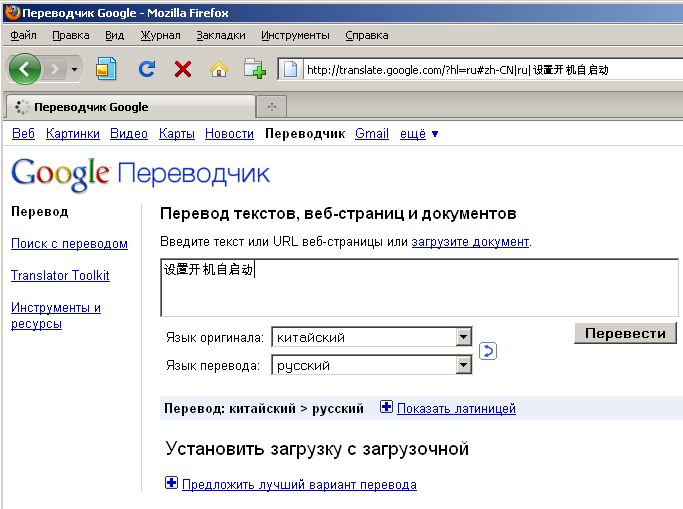Screen dimensions: 683x509
Task: Click the green Back navigation arrow
Action: (24, 69)
